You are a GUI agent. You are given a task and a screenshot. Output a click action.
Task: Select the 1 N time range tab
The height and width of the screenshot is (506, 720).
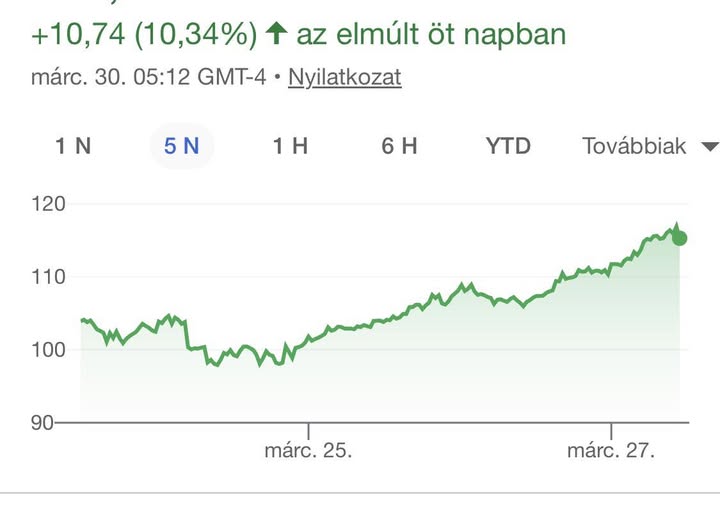point(73,146)
